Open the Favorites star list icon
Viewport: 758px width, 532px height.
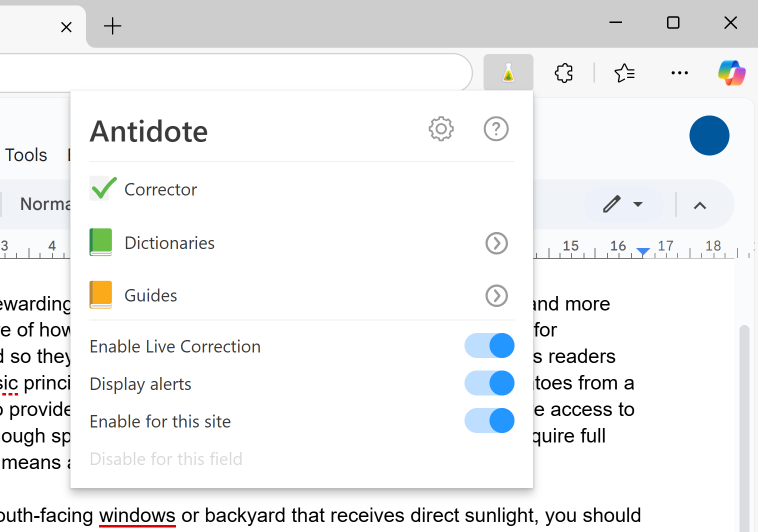(x=624, y=73)
